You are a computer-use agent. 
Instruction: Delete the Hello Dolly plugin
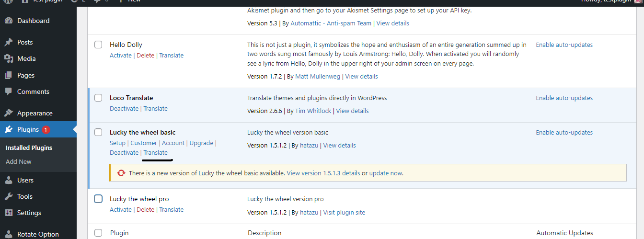point(146,55)
